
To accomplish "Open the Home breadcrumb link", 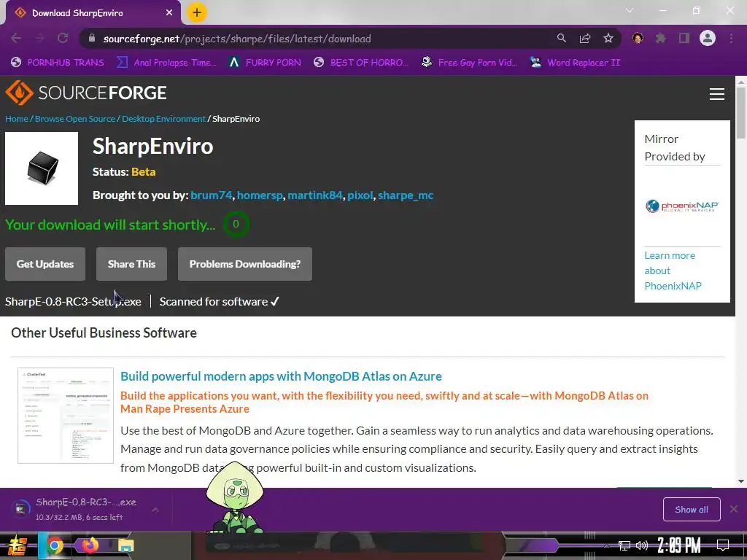I will coord(17,119).
